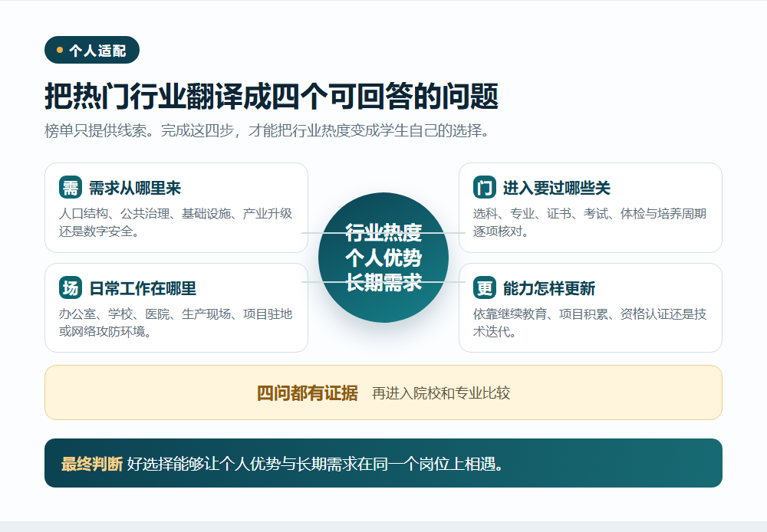767x532 pixels.
Task: Click the 场 icon badge
Action: pyautogui.click(x=71, y=287)
